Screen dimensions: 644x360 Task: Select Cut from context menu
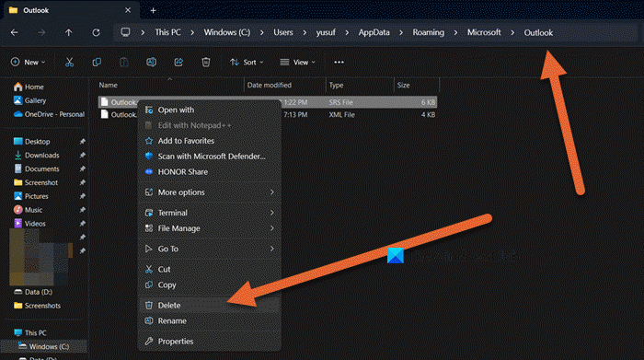210,270
